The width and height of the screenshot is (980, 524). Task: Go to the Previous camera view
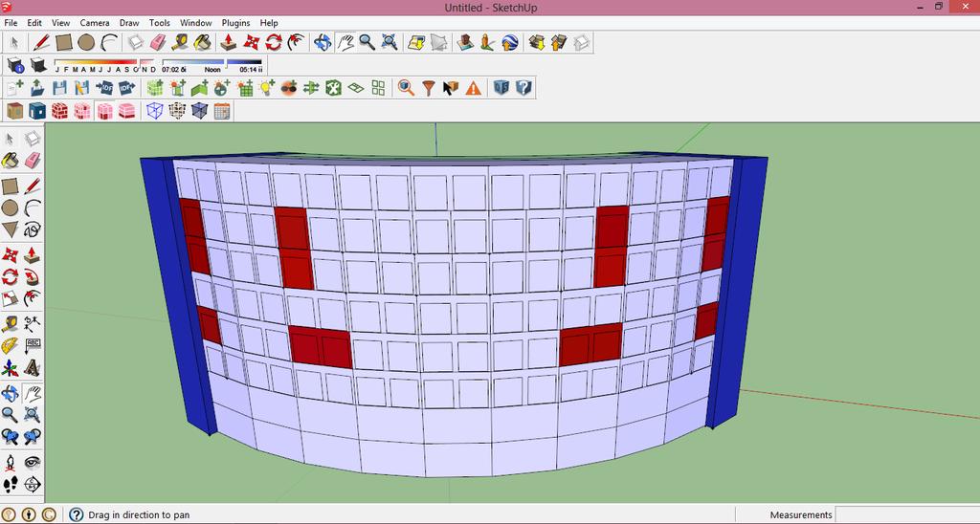pyautogui.click(x=10, y=437)
